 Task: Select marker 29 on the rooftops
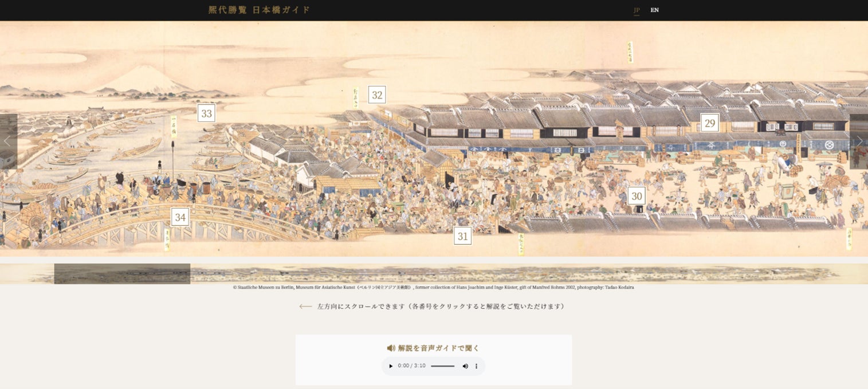(x=710, y=123)
